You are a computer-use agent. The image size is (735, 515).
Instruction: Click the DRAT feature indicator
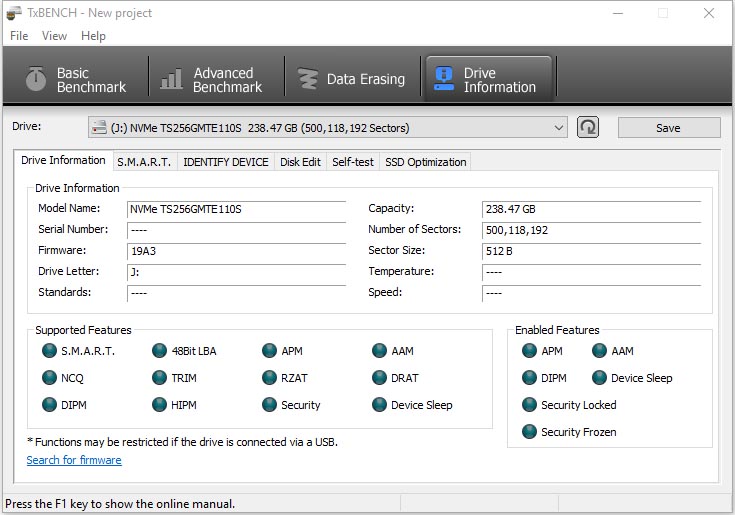point(379,378)
